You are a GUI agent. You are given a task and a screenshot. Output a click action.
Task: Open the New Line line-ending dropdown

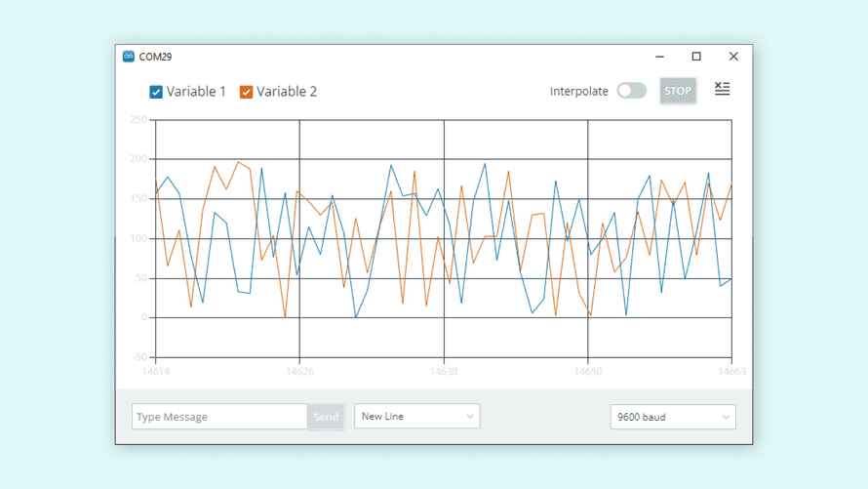(x=416, y=417)
